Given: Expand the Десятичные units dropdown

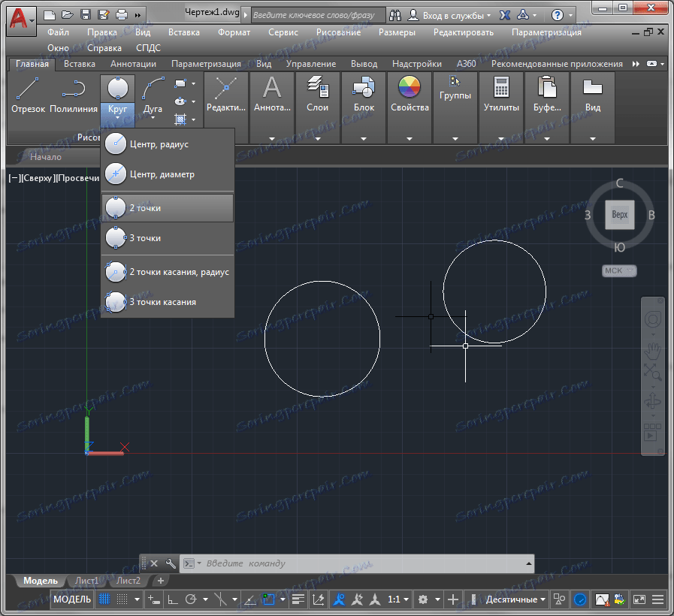Looking at the screenshot, I should 515,599.
